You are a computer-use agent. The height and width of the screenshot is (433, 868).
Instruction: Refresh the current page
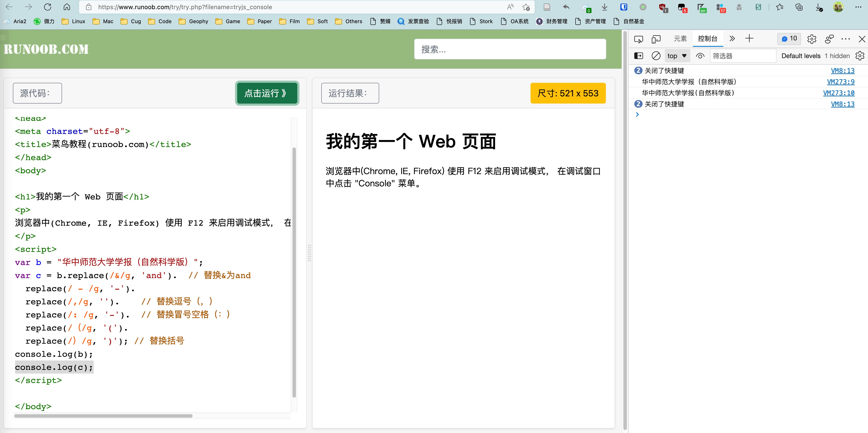pos(47,7)
